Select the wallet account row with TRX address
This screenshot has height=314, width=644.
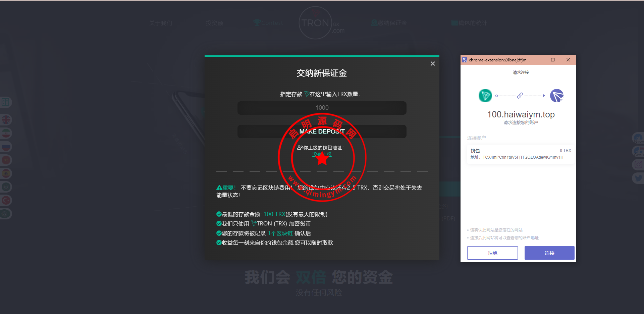coord(520,154)
